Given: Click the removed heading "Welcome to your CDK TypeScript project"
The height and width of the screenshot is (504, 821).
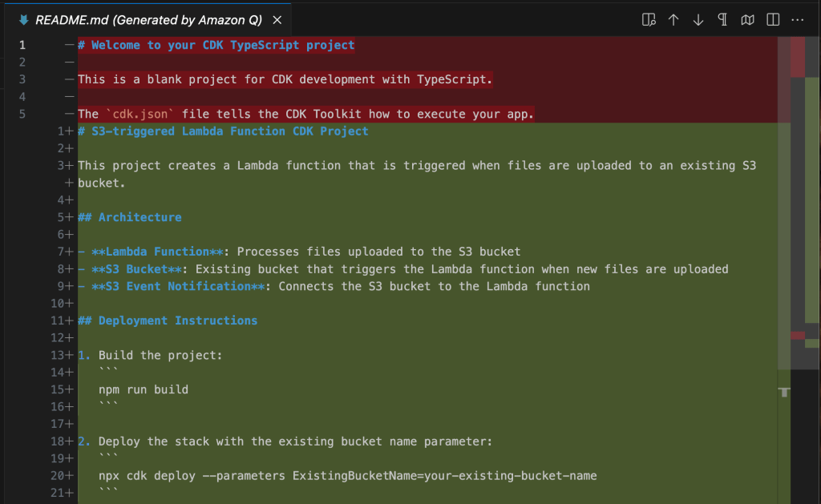Looking at the screenshot, I should coord(222,45).
